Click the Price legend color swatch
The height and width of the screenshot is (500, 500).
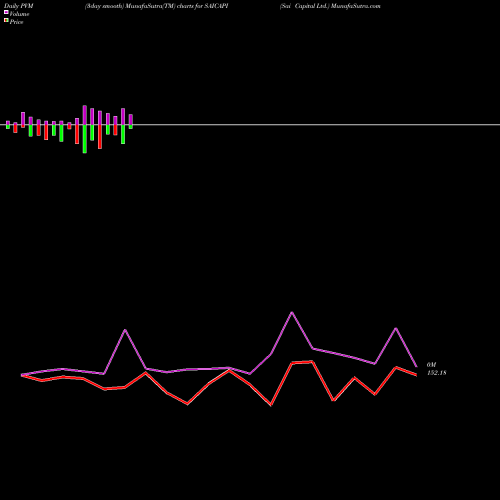6,20
